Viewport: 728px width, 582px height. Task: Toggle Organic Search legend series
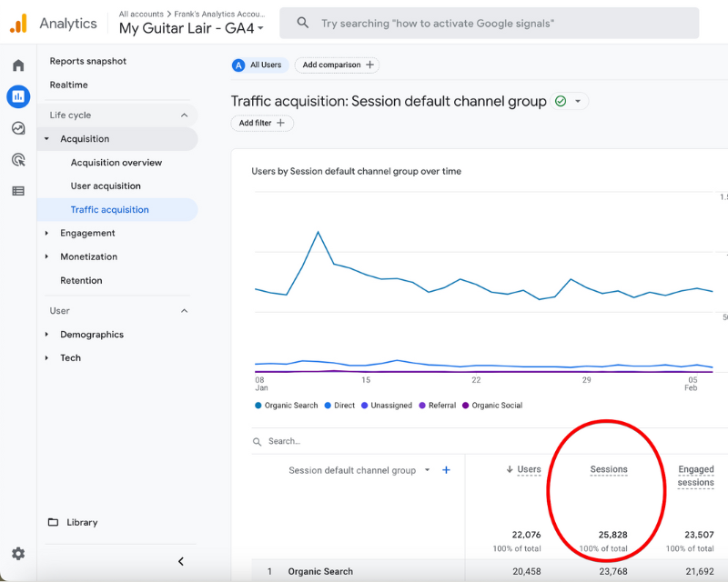point(287,406)
